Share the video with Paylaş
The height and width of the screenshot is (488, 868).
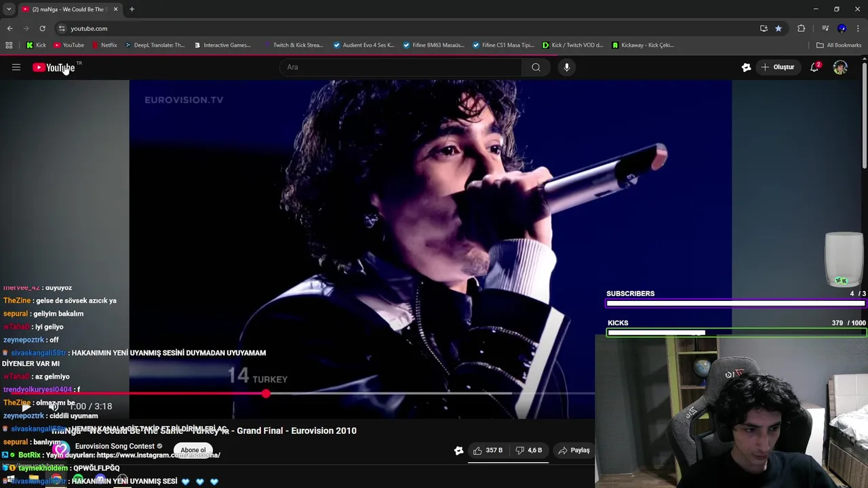pos(574,450)
